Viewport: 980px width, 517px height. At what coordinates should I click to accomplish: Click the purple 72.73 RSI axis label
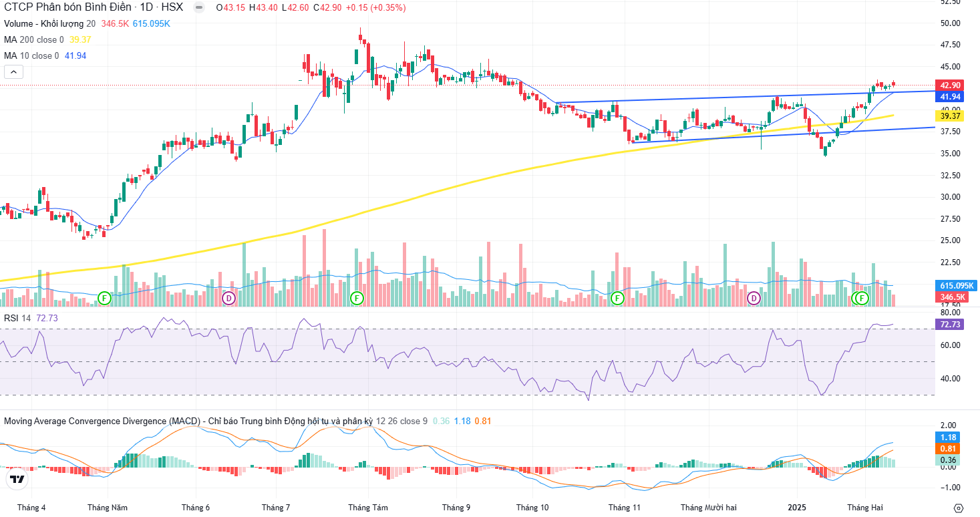point(950,324)
